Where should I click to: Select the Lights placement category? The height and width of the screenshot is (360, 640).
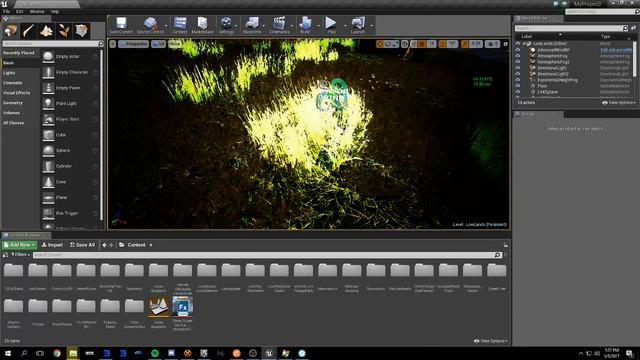coord(9,73)
